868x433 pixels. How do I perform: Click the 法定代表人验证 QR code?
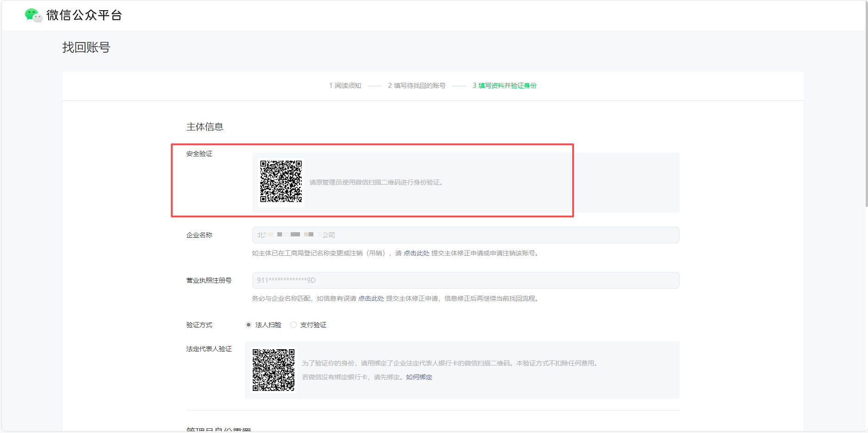tap(274, 370)
